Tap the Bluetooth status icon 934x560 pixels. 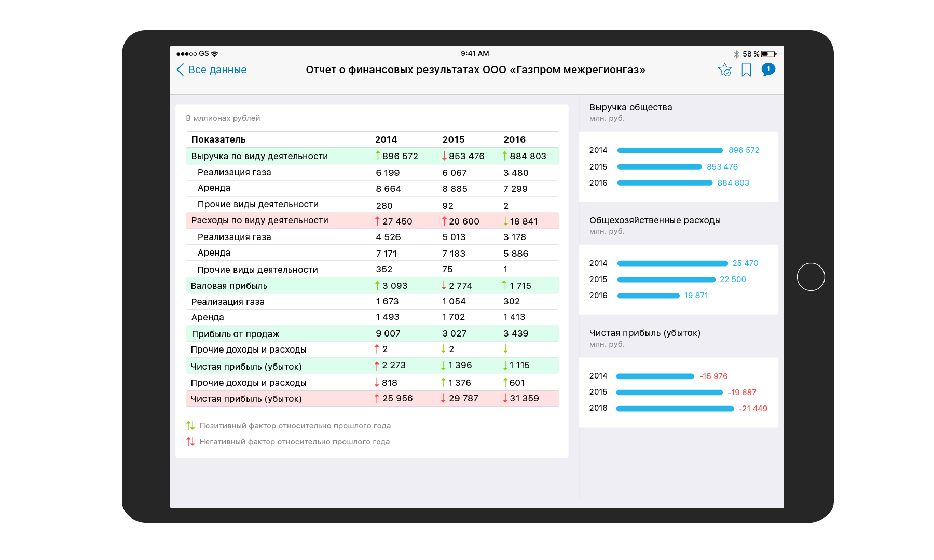click(736, 54)
